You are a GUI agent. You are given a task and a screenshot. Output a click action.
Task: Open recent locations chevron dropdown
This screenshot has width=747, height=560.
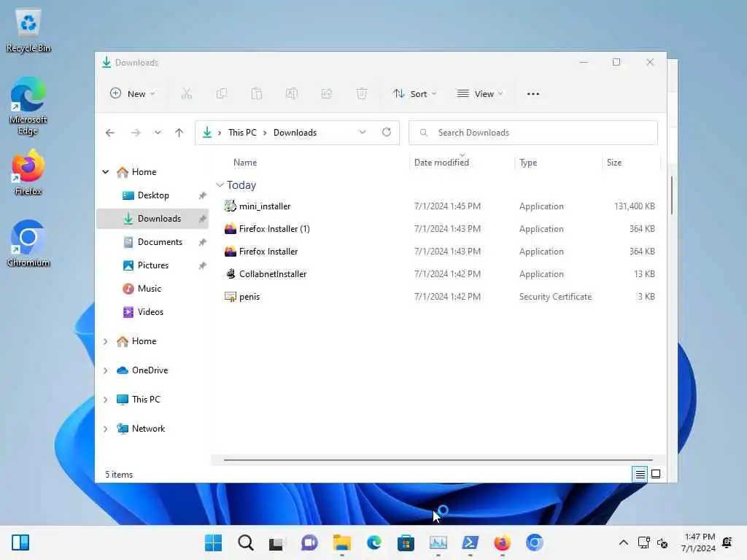[158, 133]
